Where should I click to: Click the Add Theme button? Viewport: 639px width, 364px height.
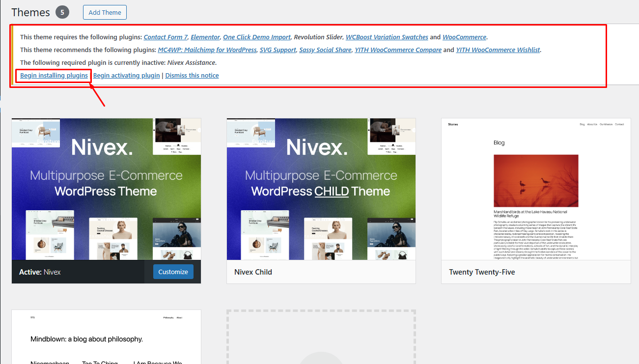tap(105, 12)
